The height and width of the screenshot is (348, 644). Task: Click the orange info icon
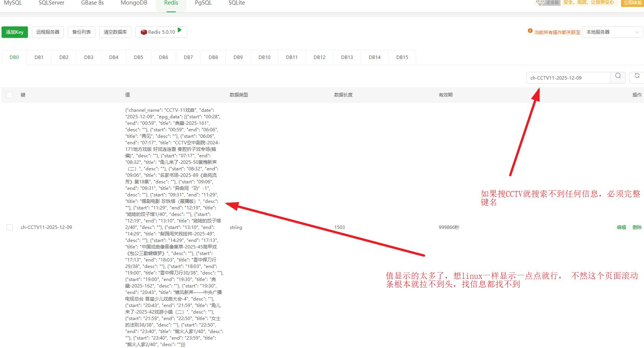tap(530, 31)
